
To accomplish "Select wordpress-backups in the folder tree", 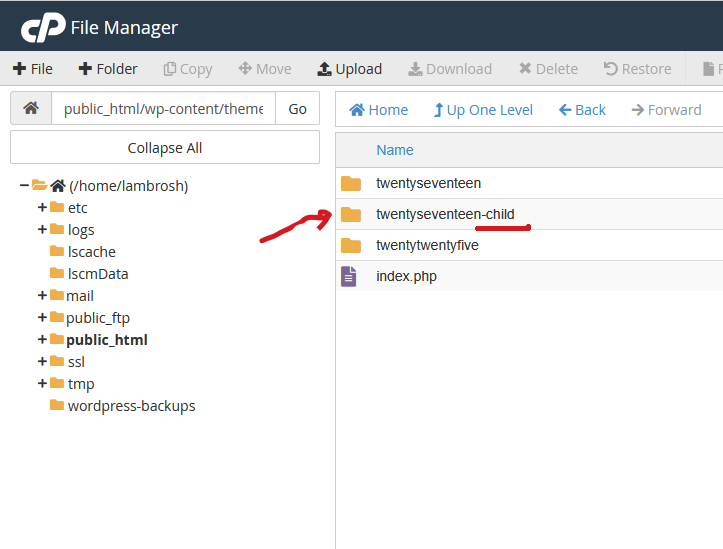I will pos(131,406).
